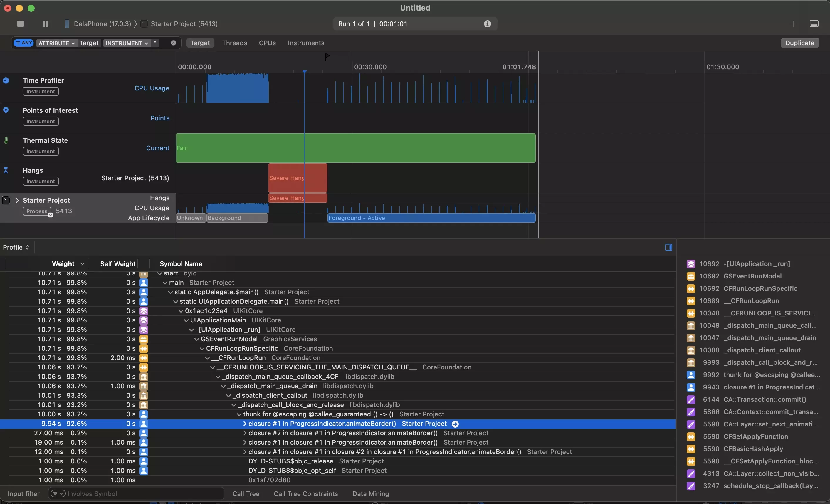Open the Call Tree options
The image size is (830, 504).
pyautogui.click(x=246, y=494)
